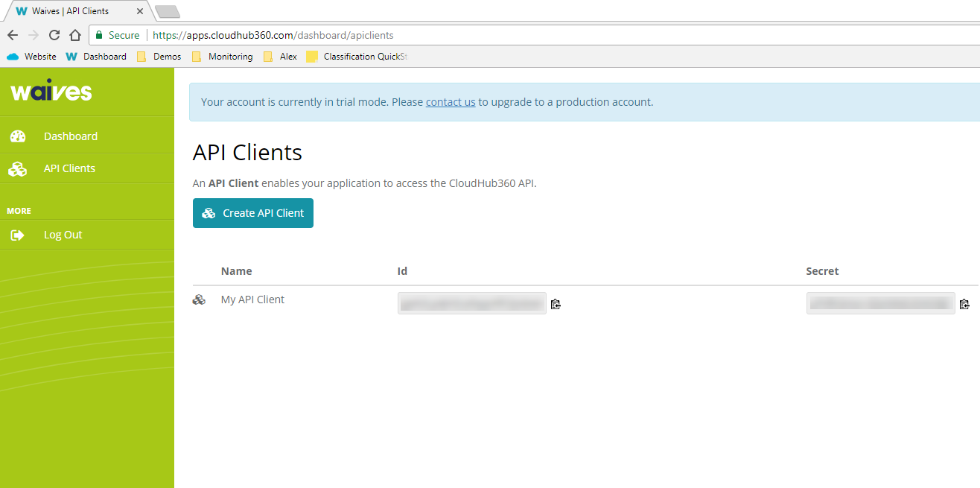Screen dimensions: 980x488
Task: Open the Website bookmark
Action: click(31, 57)
